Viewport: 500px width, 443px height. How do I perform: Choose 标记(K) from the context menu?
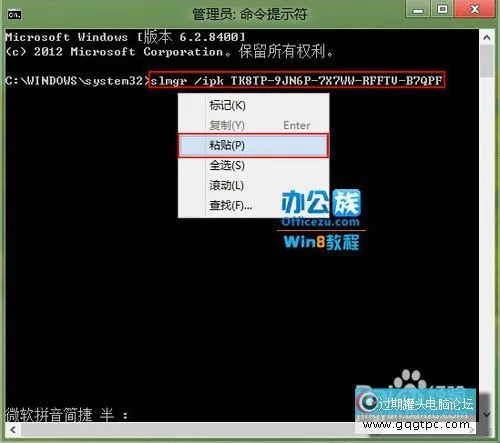point(253,105)
